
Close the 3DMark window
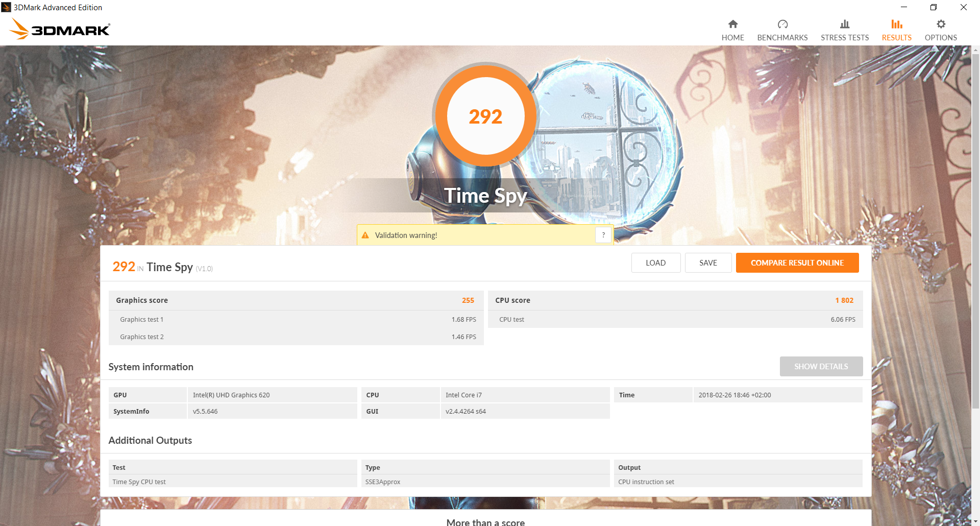[964, 7]
